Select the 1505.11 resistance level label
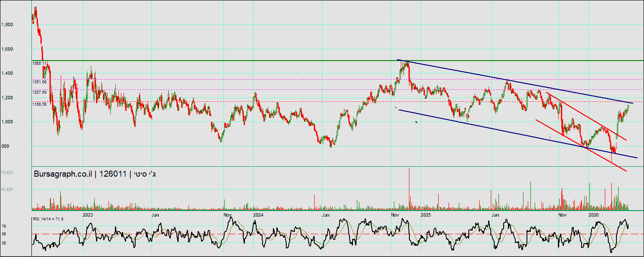644x257 pixels. (39, 64)
